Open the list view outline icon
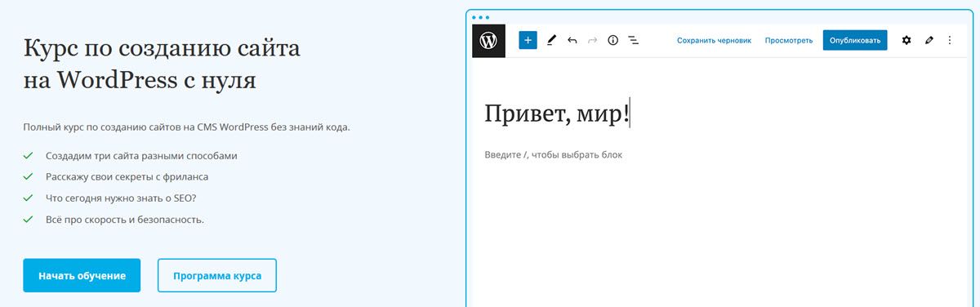Image resolution: width=980 pixels, height=307 pixels. tap(634, 40)
